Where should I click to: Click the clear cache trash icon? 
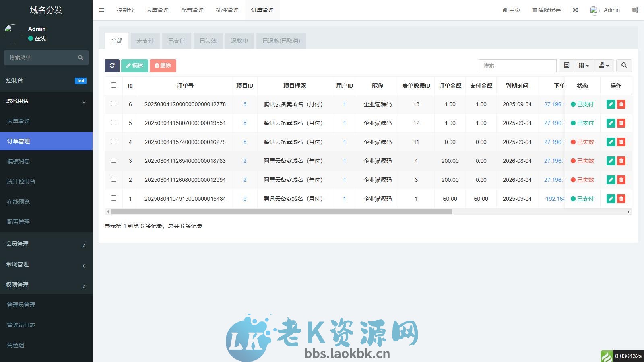(x=535, y=10)
